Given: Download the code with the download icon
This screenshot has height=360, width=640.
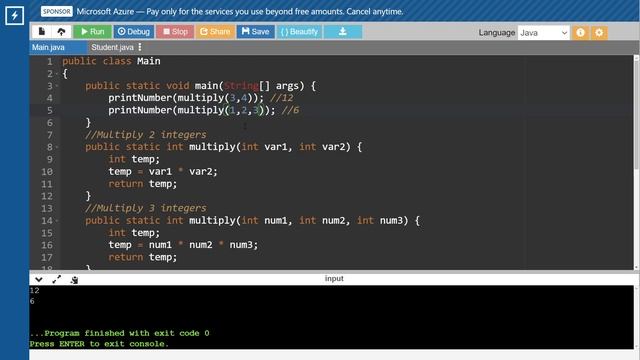Looking at the screenshot, I should pos(343,31).
